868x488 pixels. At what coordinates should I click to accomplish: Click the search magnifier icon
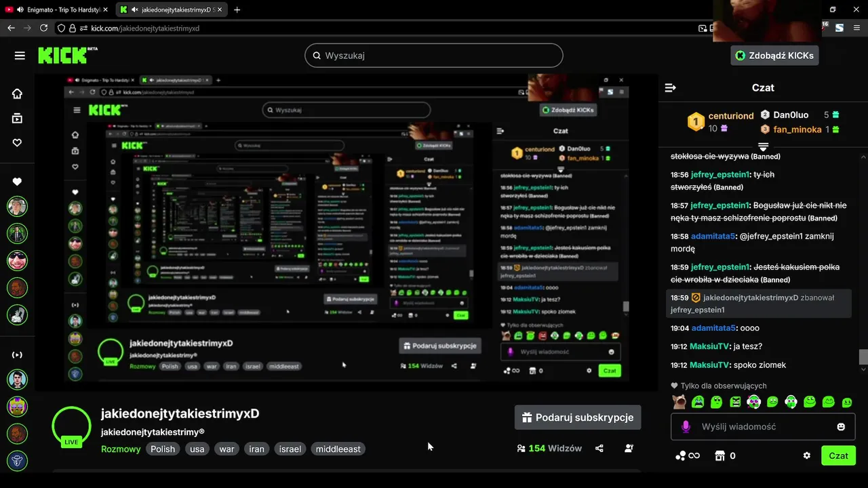[x=316, y=56]
